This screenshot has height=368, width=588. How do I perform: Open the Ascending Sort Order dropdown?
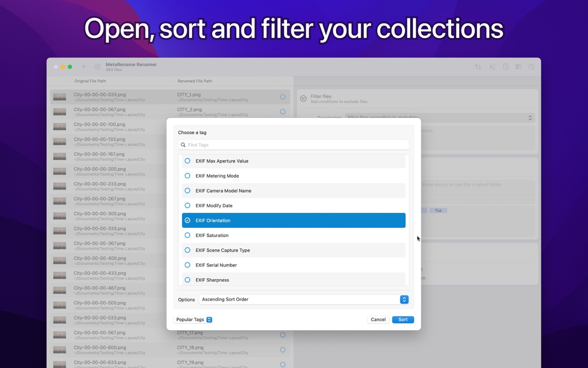[x=304, y=299]
